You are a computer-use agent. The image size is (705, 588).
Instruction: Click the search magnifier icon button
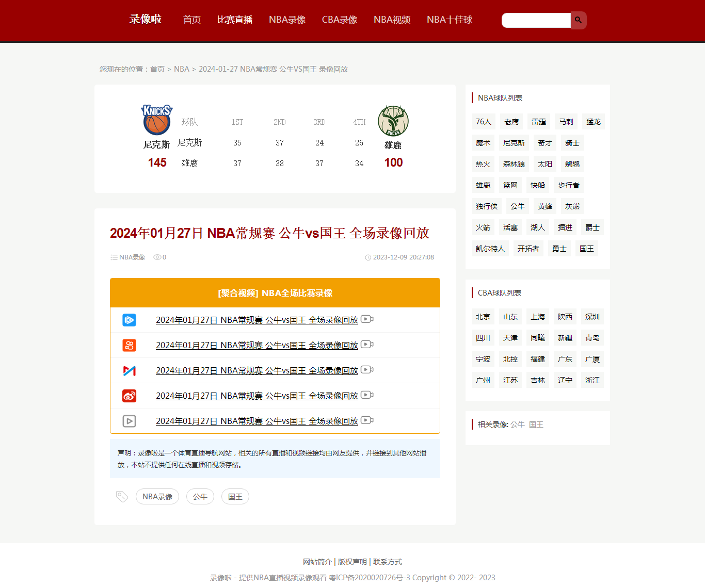(578, 20)
